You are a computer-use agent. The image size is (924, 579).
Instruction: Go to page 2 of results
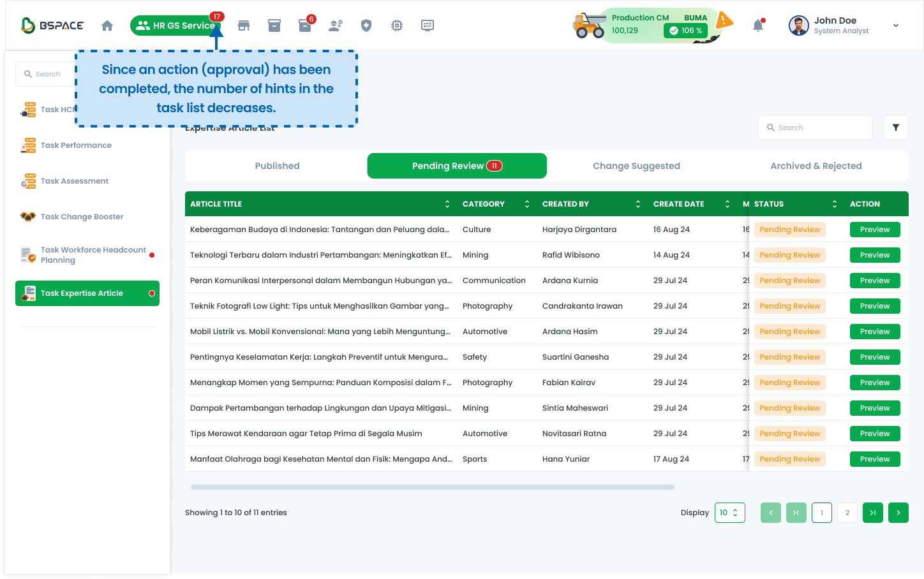(x=847, y=513)
